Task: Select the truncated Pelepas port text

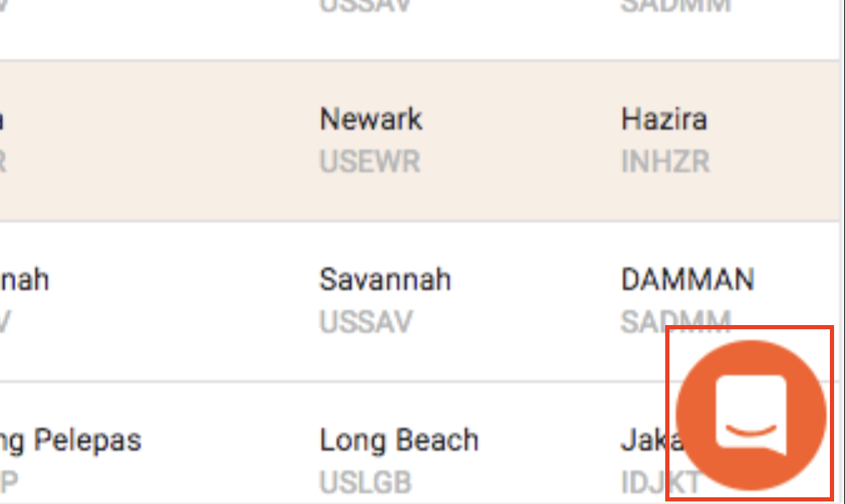Action: point(71,441)
